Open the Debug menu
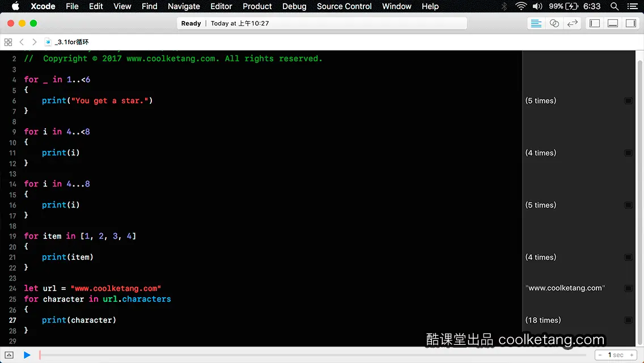Screen dimensions: 644x363 point(294,6)
